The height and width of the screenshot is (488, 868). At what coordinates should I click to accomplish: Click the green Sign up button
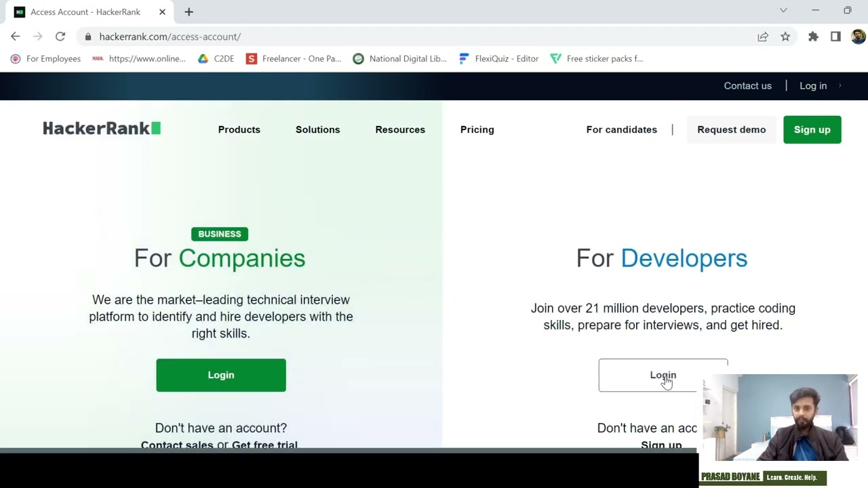tap(812, 129)
